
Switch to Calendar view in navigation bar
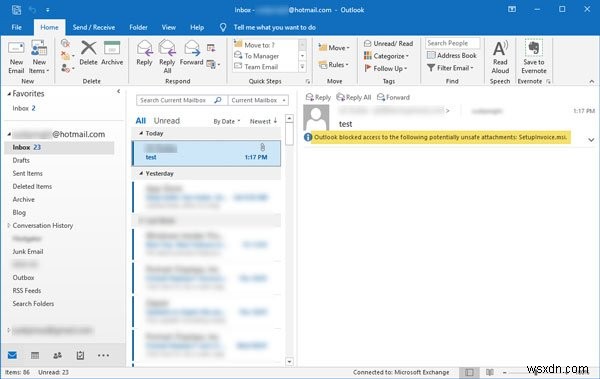[35, 356]
